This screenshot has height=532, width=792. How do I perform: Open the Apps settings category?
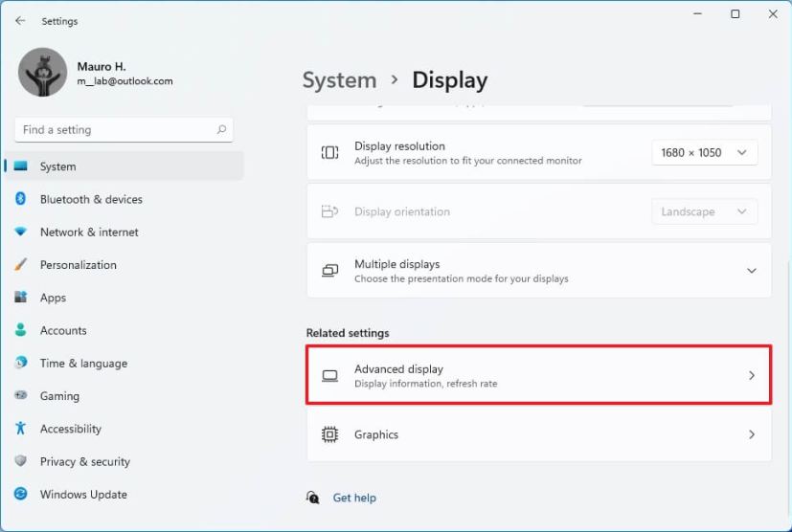pos(53,298)
